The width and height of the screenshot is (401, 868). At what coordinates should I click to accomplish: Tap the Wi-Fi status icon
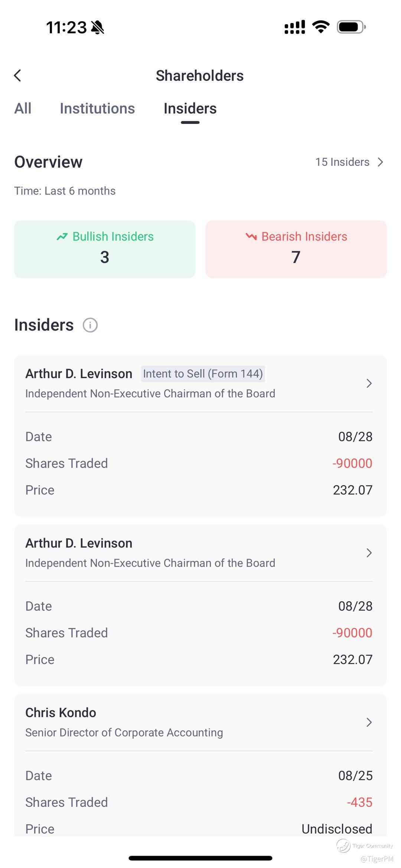point(321,27)
